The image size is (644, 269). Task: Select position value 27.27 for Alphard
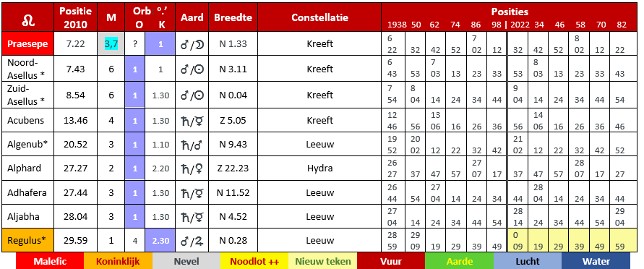pyautogui.click(x=76, y=168)
